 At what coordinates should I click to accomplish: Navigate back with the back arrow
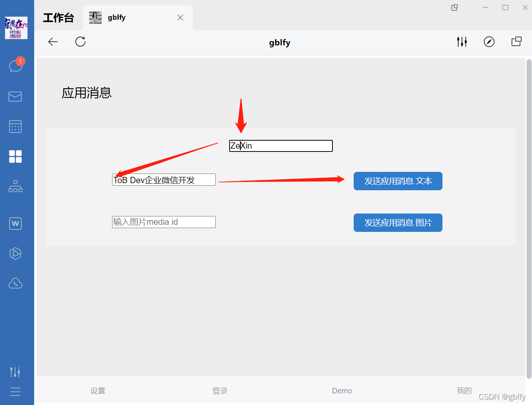tap(53, 42)
